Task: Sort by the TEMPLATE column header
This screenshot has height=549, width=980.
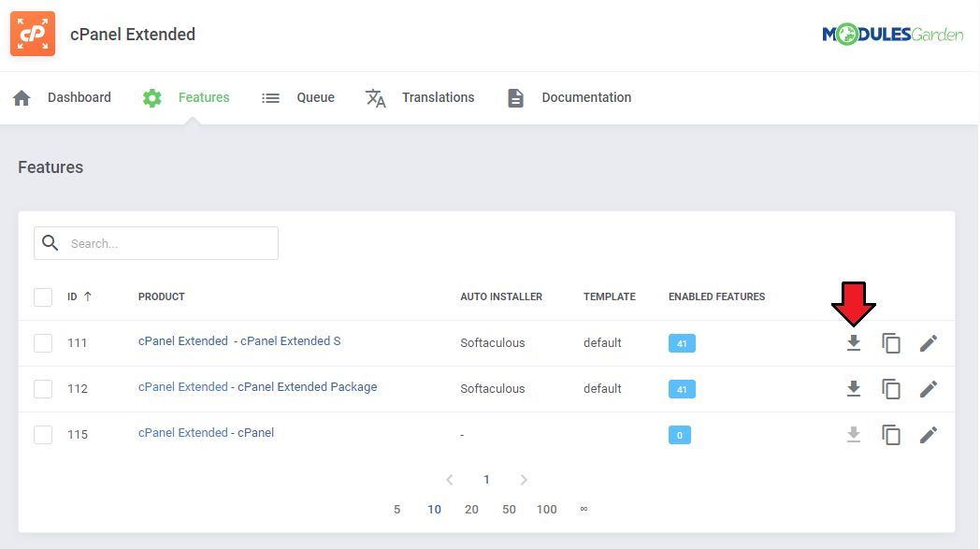Action: point(610,297)
